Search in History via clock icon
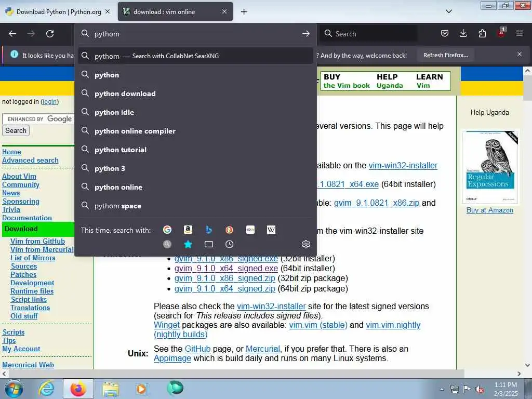The image size is (532, 399). [x=229, y=244]
